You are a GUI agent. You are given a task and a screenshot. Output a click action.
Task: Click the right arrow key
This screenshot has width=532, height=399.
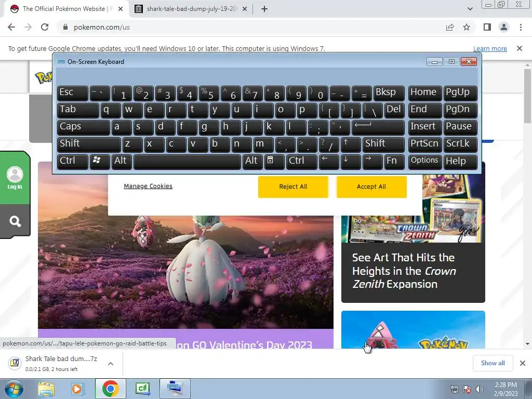(373, 162)
